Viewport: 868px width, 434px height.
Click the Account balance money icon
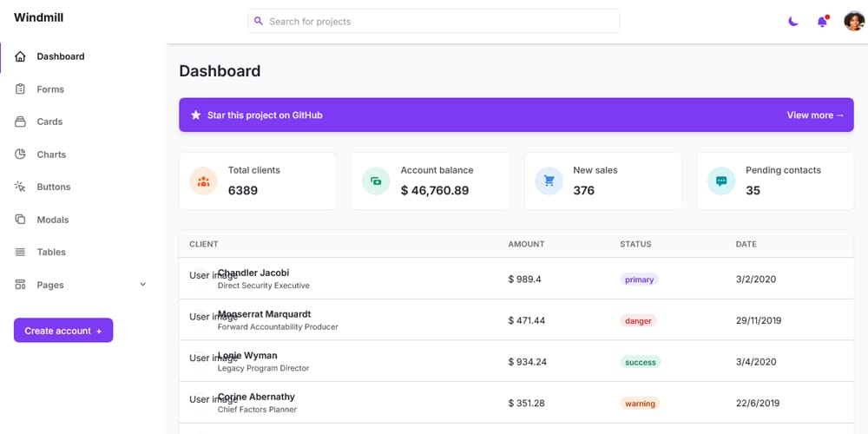[x=376, y=181]
